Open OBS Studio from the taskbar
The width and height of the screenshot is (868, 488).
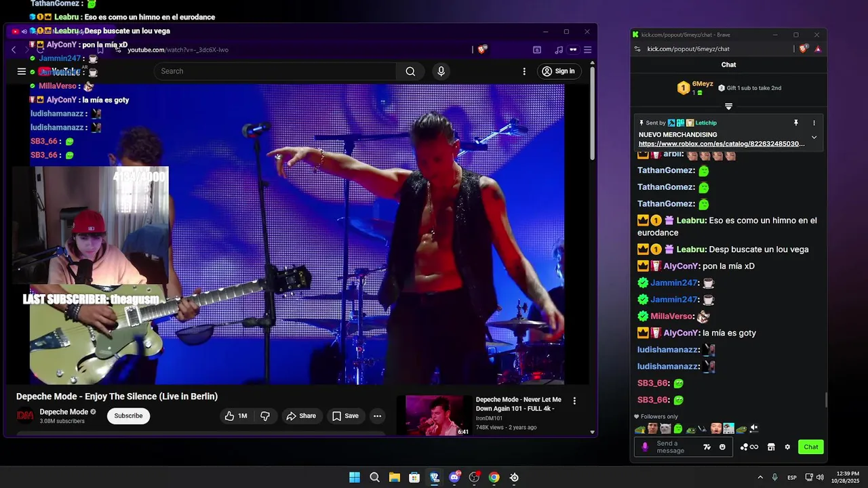click(x=474, y=477)
